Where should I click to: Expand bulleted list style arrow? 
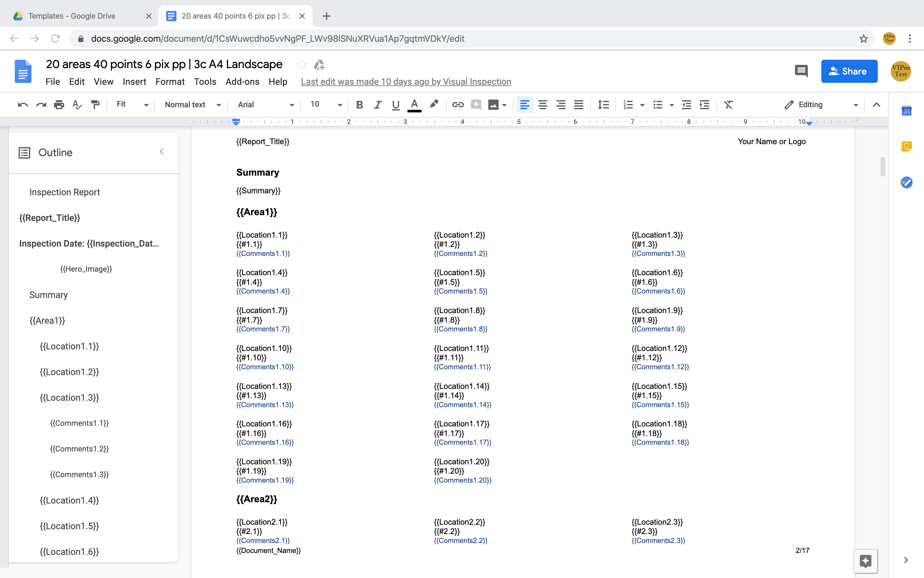[672, 105]
